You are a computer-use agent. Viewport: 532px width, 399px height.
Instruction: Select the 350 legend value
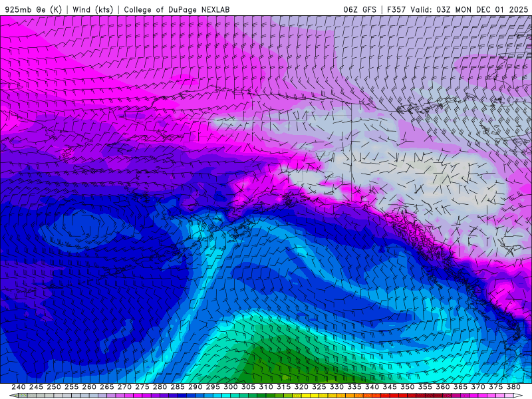tap(407, 387)
